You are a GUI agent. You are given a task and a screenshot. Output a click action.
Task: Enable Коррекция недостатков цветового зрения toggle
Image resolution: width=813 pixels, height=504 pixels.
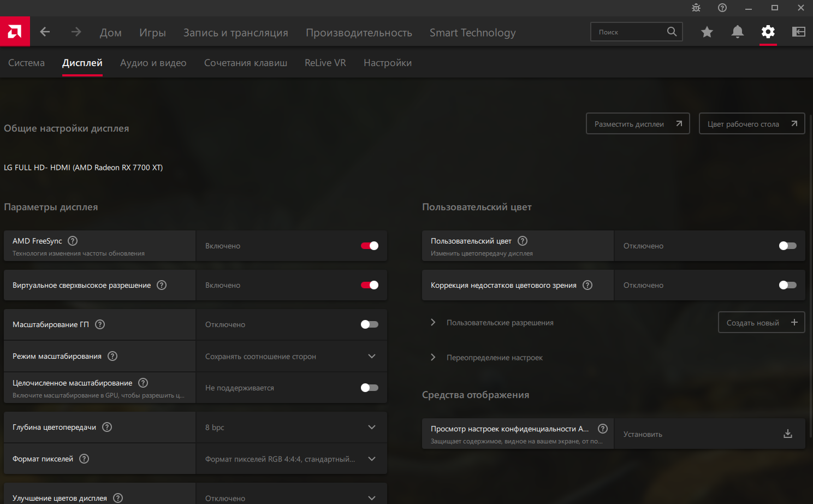(788, 285)
